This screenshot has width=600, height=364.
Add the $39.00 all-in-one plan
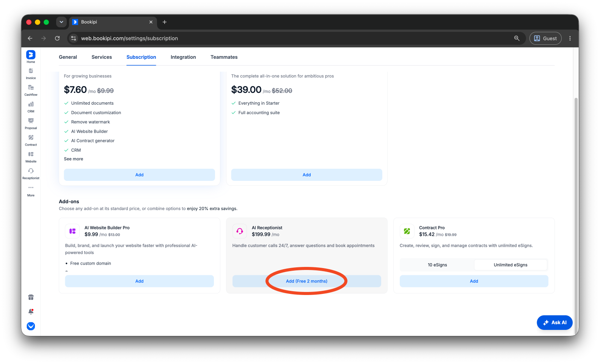pos(307,175)
